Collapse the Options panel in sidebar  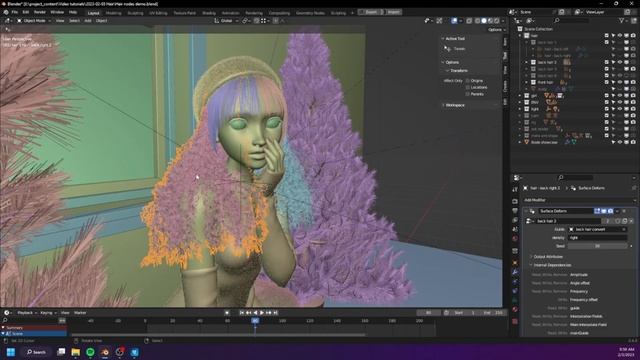(451, 62)
